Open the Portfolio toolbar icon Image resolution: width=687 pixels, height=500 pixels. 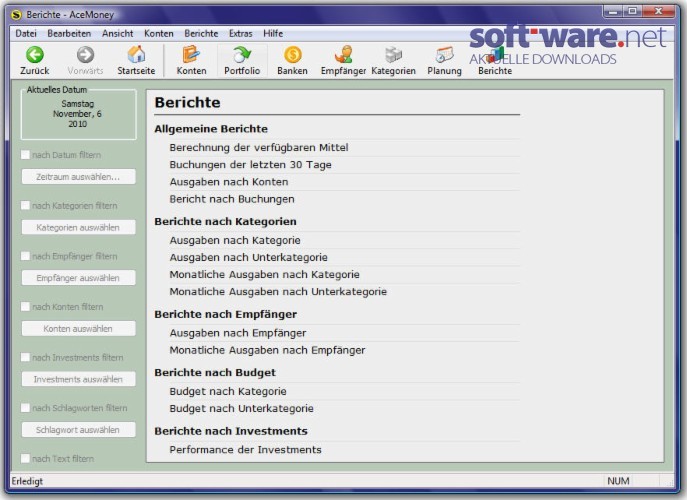(x=242, y=60)
